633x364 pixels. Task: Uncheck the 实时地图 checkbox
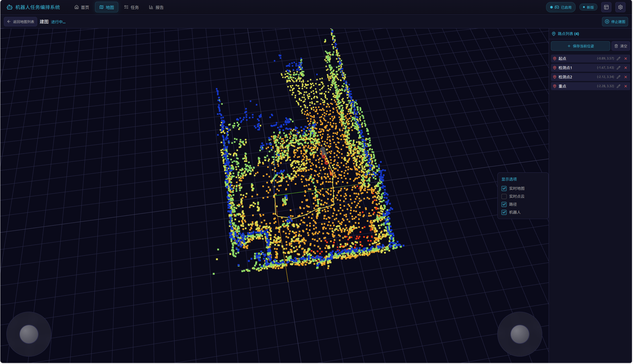[x=504, y=189]
